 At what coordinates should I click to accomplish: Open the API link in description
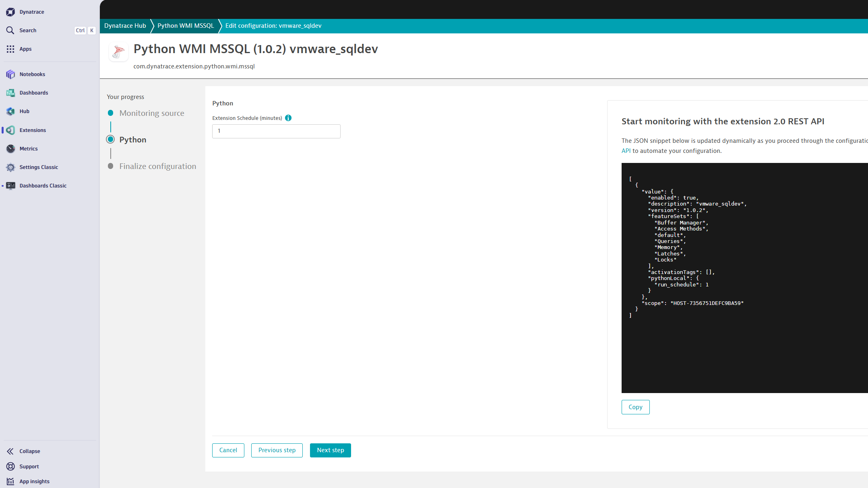626,151
